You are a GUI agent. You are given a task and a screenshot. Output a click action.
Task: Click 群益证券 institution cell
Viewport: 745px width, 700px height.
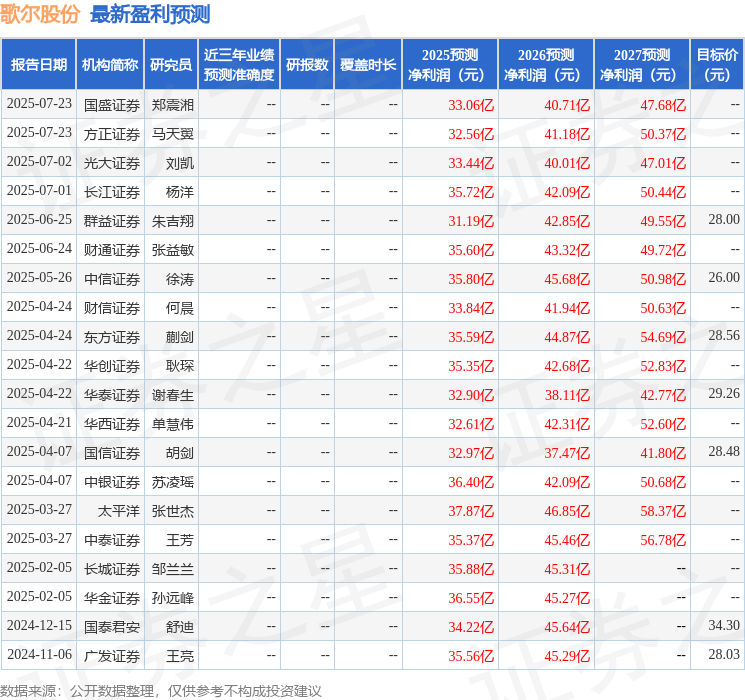(x=112, y=221)
